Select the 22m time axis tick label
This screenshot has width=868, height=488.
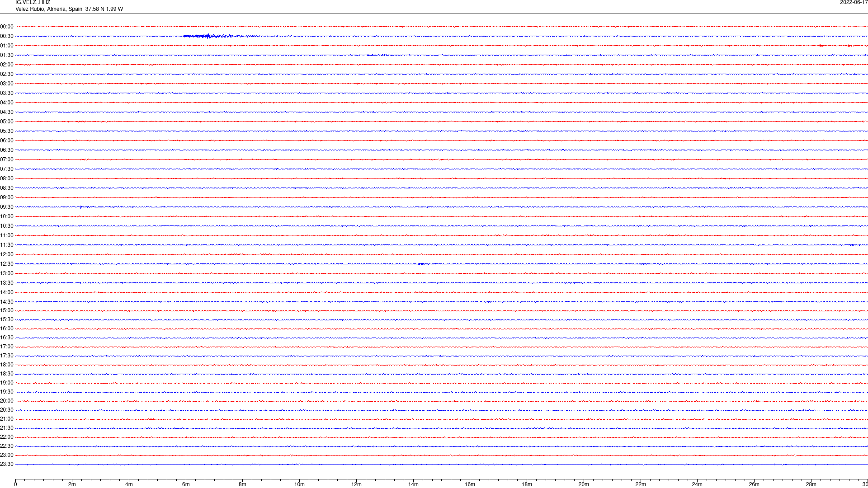click(x=641, y=484)
